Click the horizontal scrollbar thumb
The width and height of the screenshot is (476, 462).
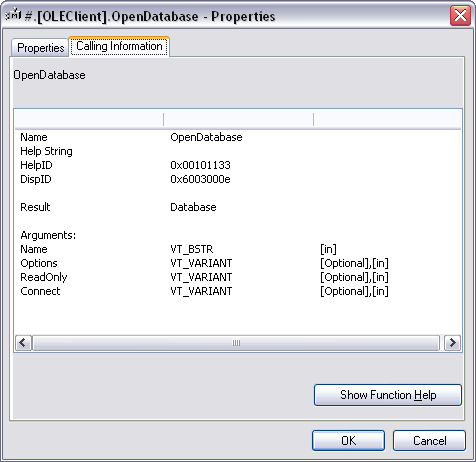click(236, 343)
